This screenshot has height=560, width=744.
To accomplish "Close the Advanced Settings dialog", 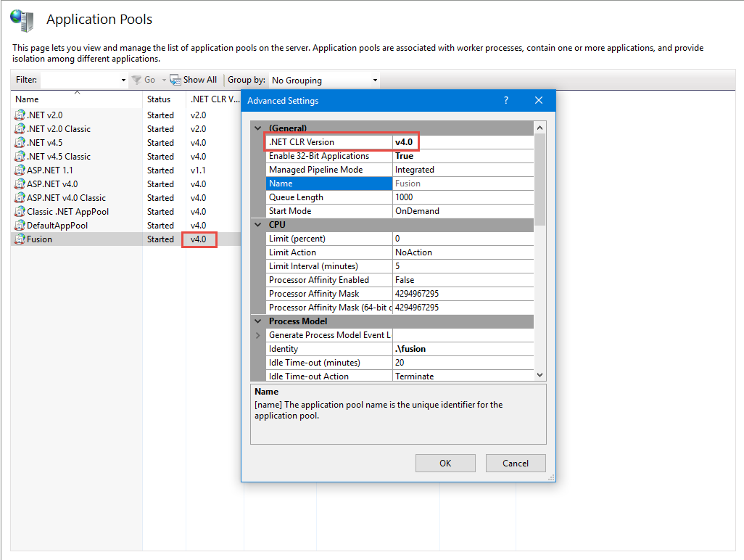I will (x=539, y=100).
